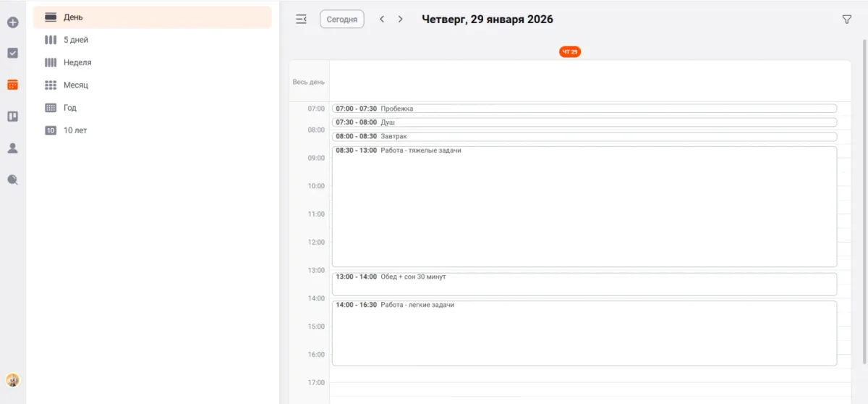Open the Пробежка event at 07:00

583,109
